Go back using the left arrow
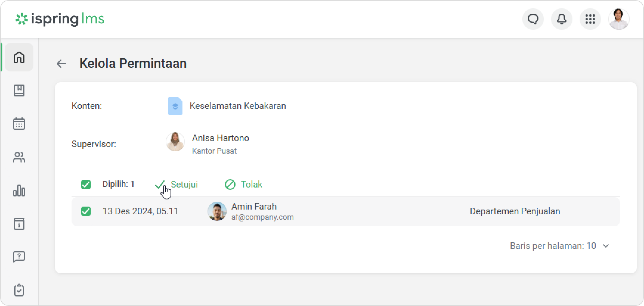This screenshot has width=644, height=306. coord(61,64)
